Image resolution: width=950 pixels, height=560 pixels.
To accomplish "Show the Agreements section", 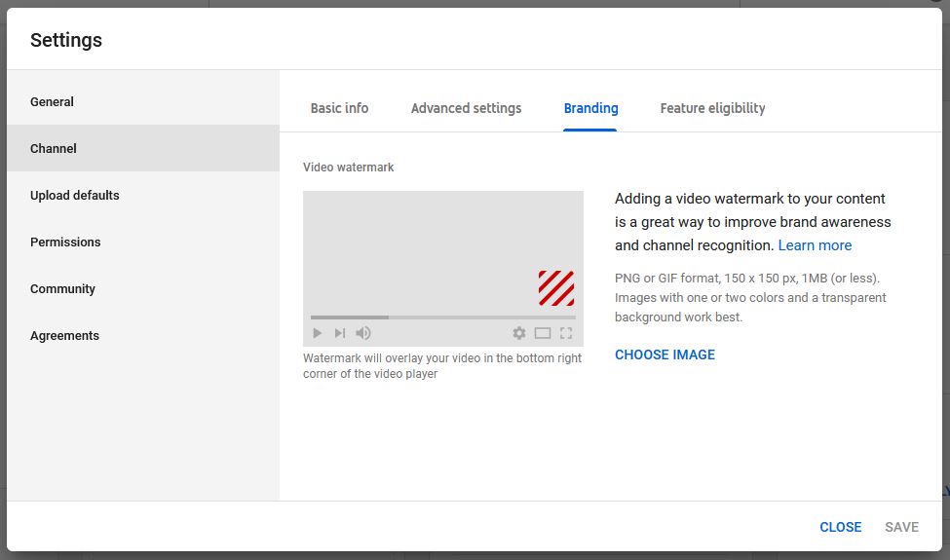I will click(65, 335).
